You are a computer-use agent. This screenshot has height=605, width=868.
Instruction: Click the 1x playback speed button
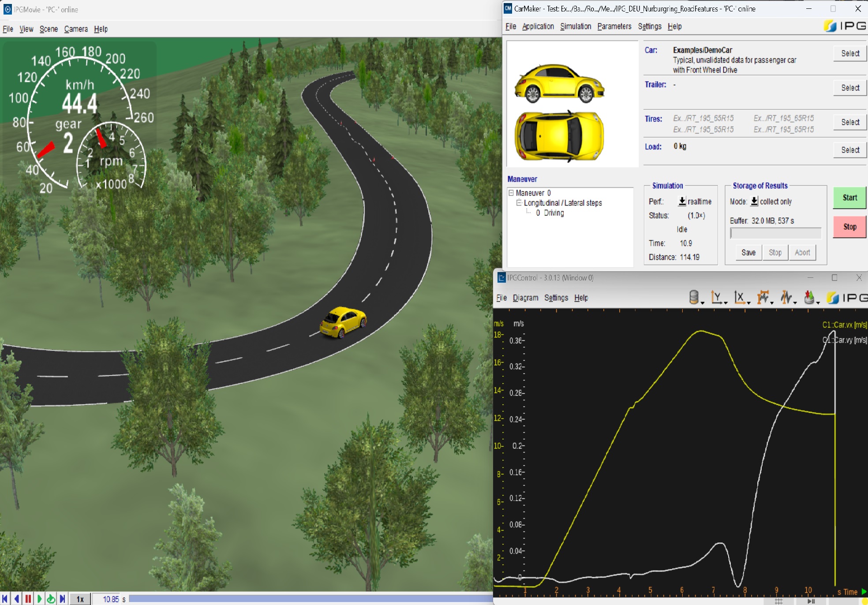80,599
